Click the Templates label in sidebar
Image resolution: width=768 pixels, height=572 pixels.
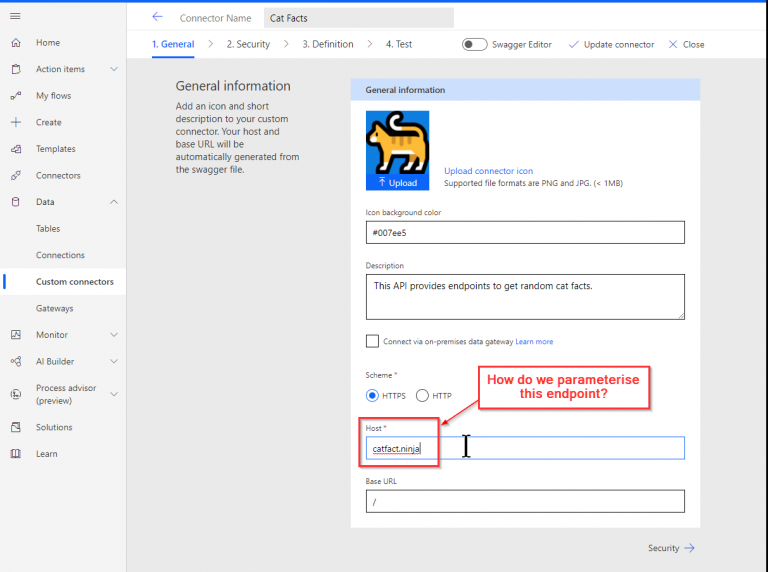pyautogui.click(x=56, y=149)
